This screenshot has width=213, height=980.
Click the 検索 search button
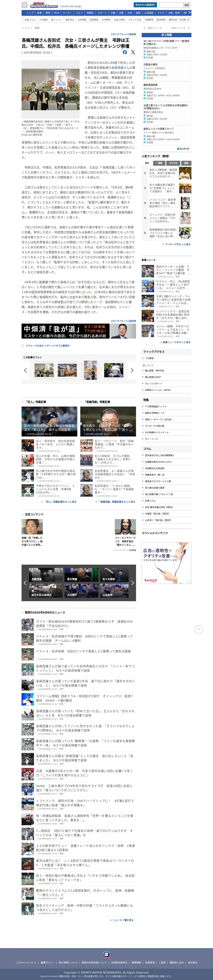pos(186,5)
